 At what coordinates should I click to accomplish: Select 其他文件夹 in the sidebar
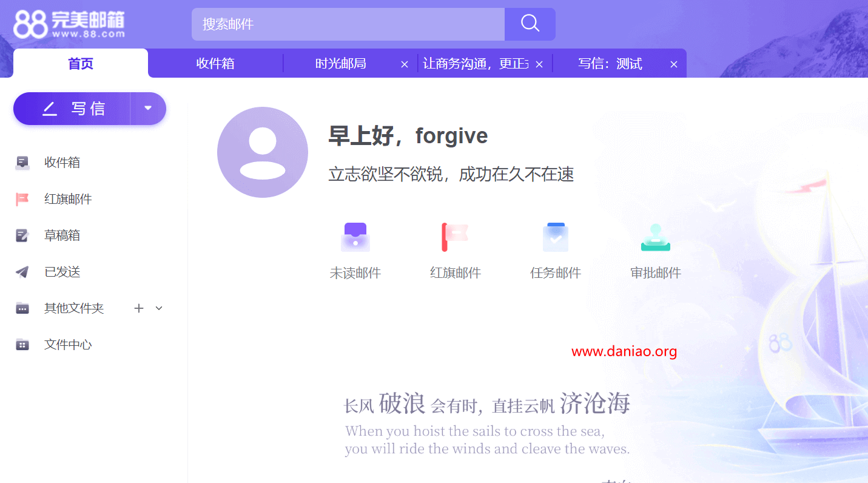(74, 308)
